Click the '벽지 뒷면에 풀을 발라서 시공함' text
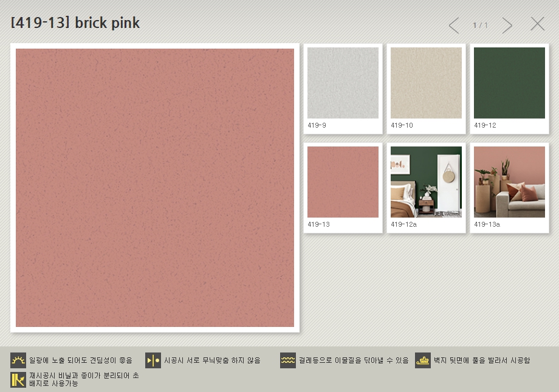 click(481, 360)
